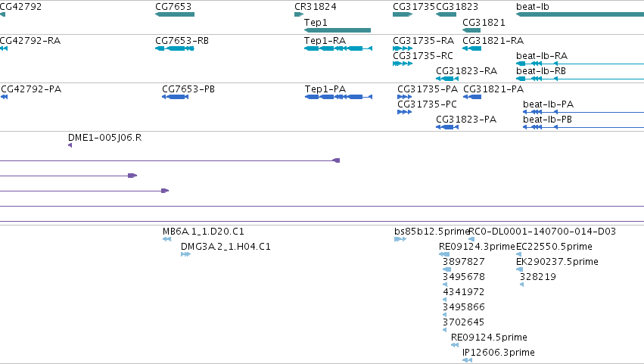
Task: Open the bs85b12.5prime EST label
Action: pos(431,232)
